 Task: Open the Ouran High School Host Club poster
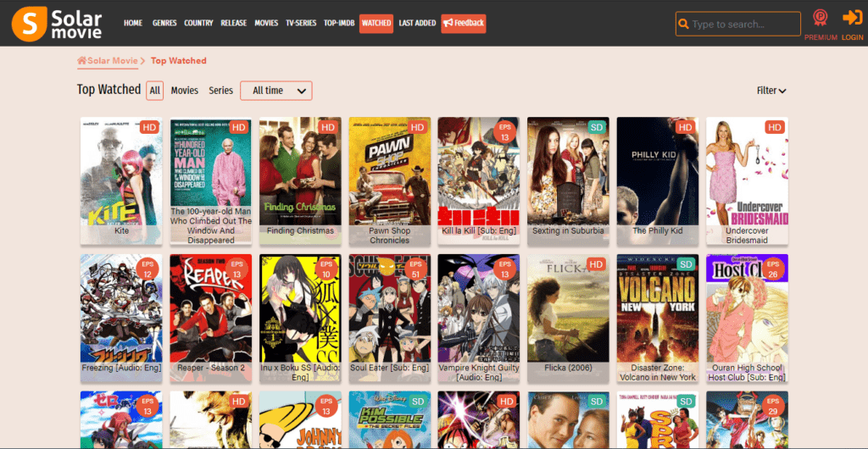pos(748,318)
